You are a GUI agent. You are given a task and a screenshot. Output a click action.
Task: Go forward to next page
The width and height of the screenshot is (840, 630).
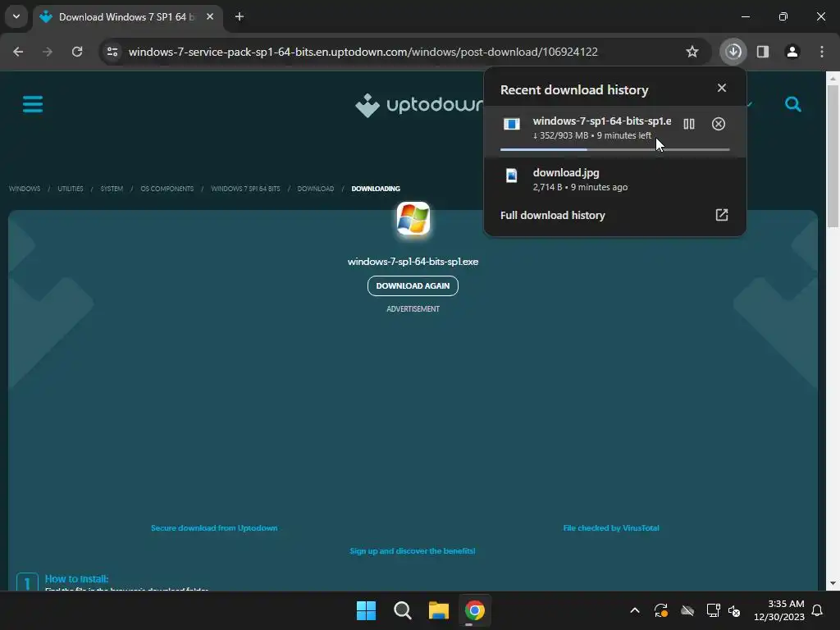click(48, 52)
